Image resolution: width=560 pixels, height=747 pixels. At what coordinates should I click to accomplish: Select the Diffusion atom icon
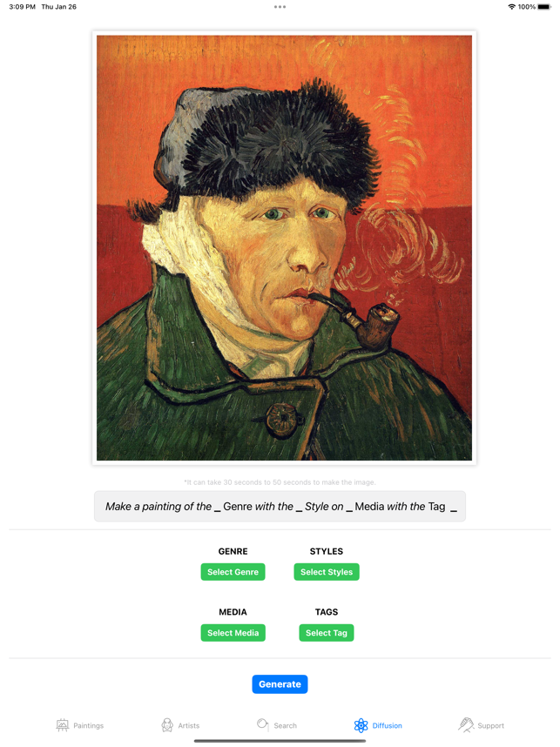click(x=361, y=725)
